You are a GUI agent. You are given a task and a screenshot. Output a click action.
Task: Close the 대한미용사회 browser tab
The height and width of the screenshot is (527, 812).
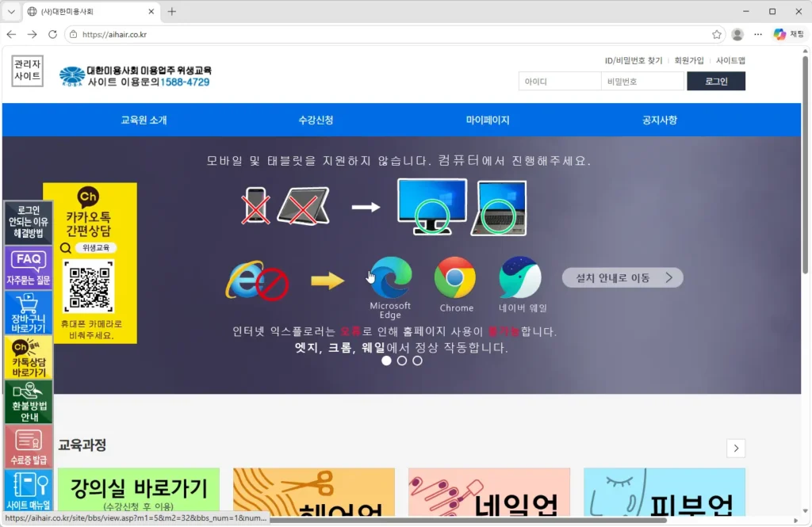pos(151,11)
